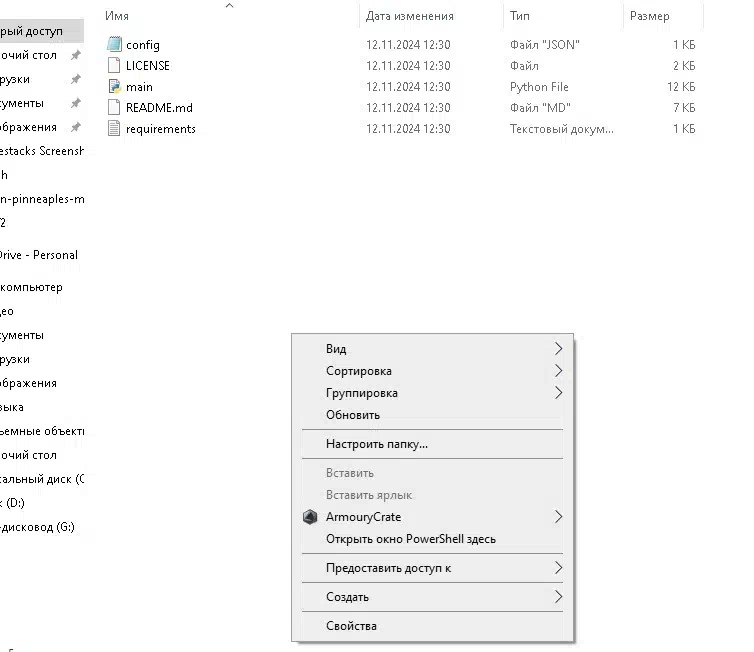Open the Создать submenu arrow
The height and width of the screenshot is (652, 754).
pos(558,597)
